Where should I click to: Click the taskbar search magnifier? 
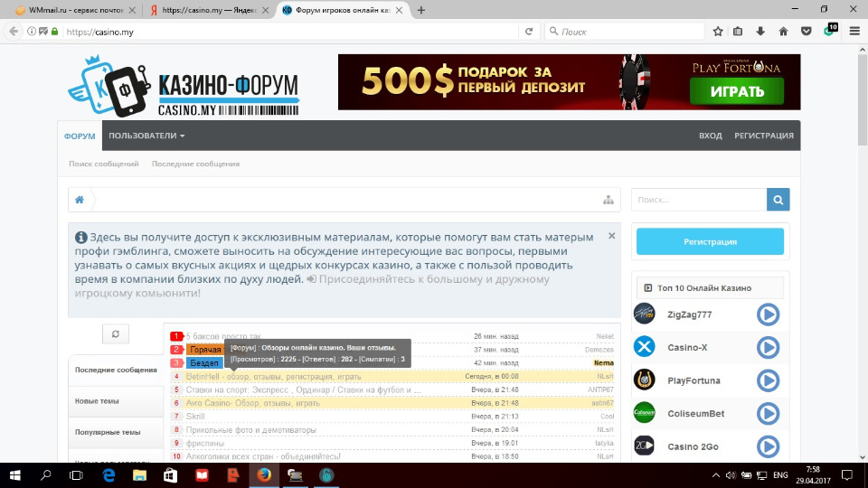point(46,475)
